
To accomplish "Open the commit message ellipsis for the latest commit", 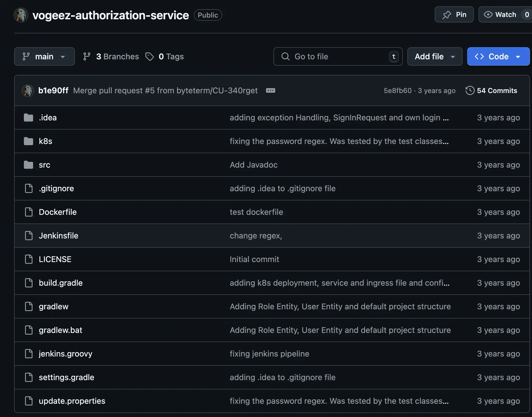I will (270, 90).
